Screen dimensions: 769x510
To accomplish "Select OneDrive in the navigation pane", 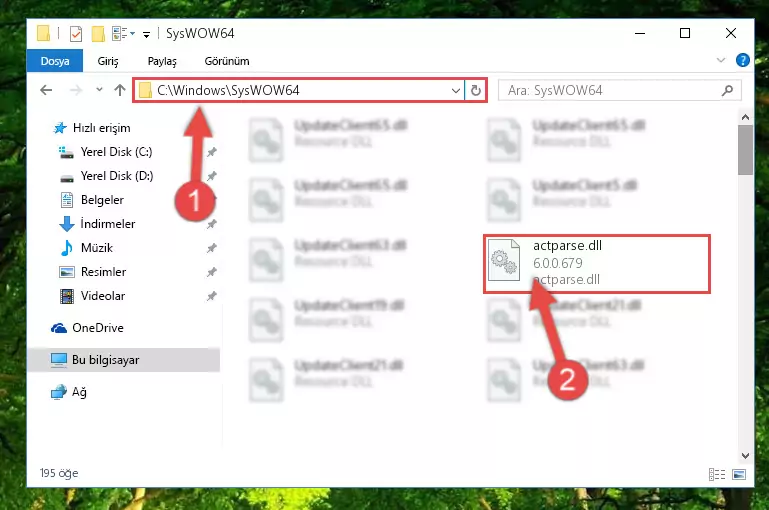I will 98,328.
